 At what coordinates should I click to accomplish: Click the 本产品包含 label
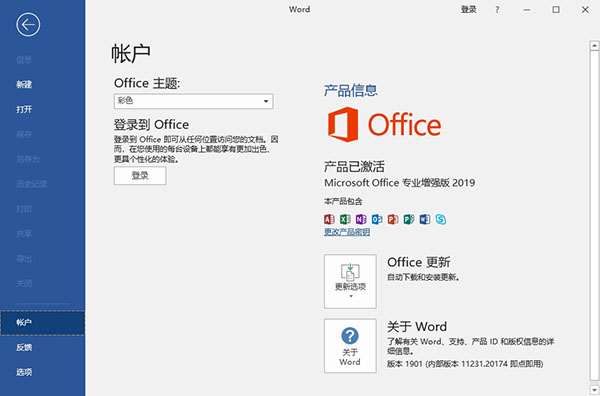[x=343, y=201]
